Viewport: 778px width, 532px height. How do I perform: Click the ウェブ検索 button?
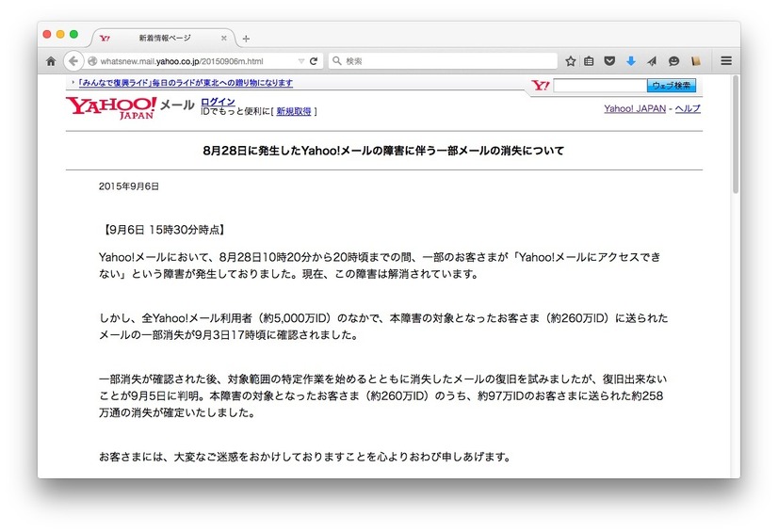[672, 86]
